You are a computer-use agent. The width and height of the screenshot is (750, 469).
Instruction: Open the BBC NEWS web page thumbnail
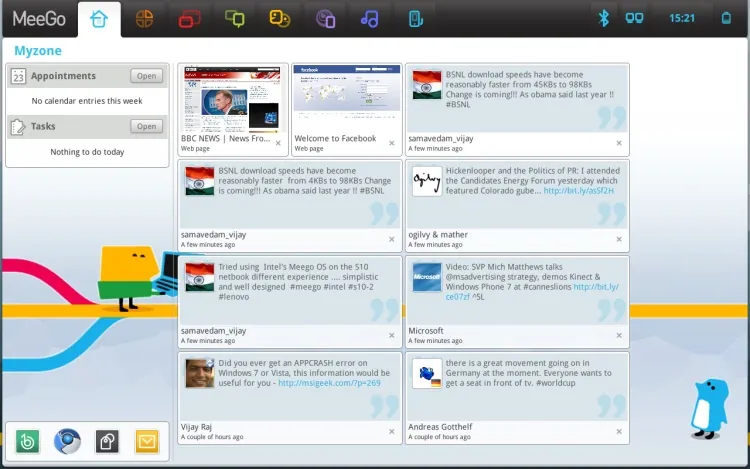pos(232,99)
